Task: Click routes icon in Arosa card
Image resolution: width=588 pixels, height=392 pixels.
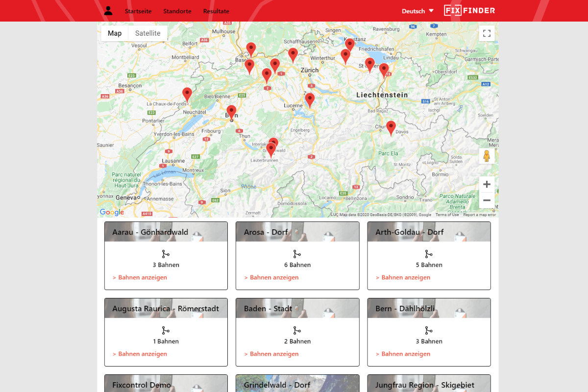Action: click(297, 254)
